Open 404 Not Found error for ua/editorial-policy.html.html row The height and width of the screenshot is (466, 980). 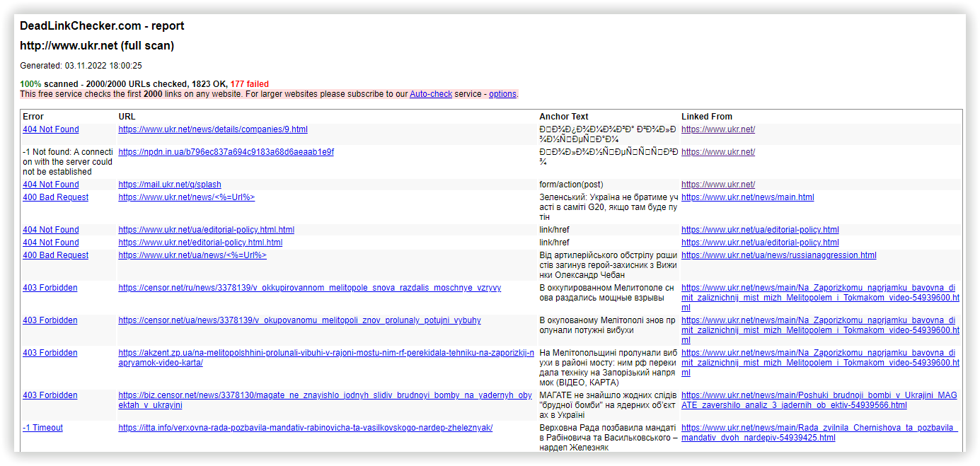51,230
